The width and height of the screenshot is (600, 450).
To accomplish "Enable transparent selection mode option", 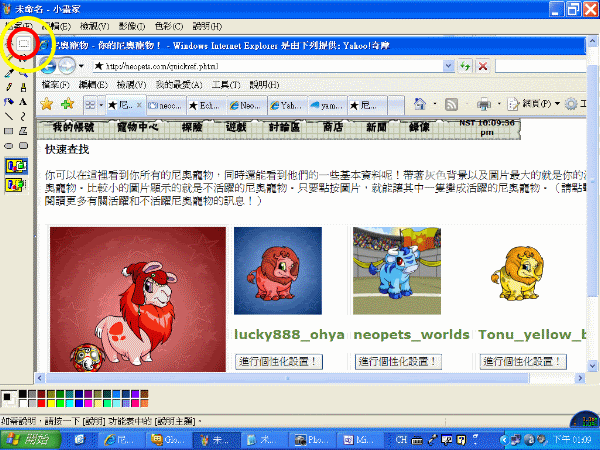I will click(16, 185).
